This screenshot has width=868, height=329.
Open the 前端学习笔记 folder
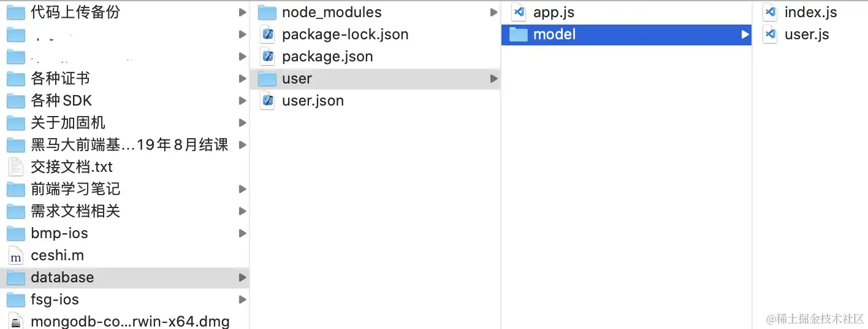tap(75, 189)
